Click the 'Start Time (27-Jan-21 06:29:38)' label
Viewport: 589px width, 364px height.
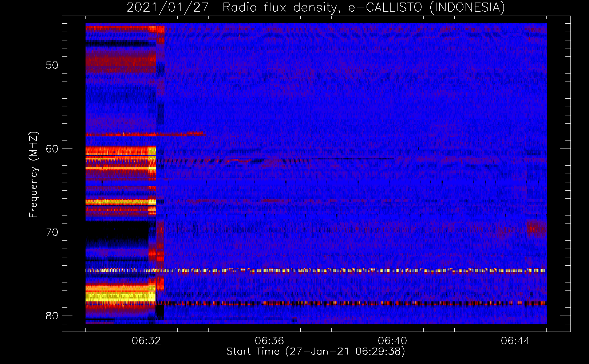[316, 352]
